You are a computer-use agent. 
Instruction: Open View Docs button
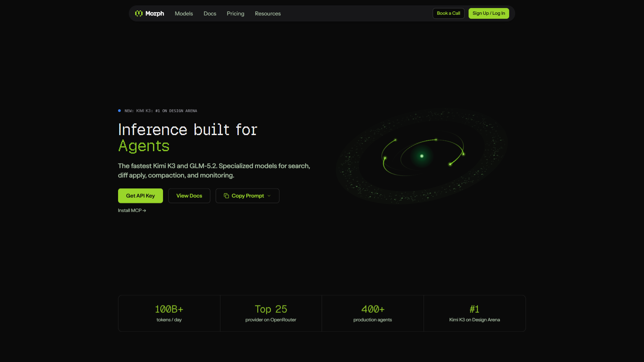(x=189, y=196)
